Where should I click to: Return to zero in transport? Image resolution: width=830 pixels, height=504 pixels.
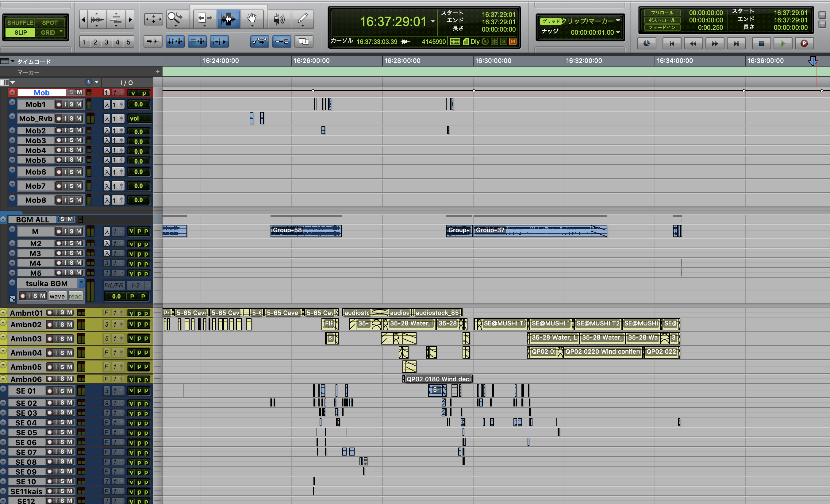[x=672, y=44]
